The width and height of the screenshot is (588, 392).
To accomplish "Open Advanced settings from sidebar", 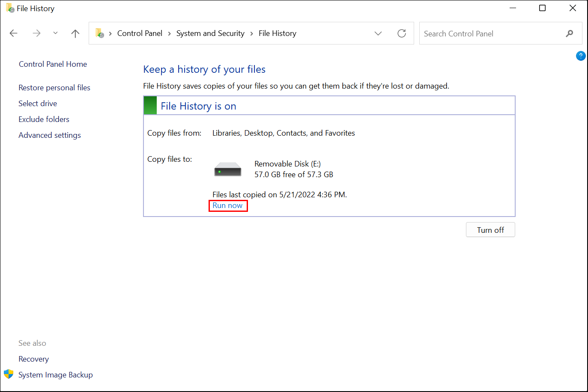I will 50,135.
